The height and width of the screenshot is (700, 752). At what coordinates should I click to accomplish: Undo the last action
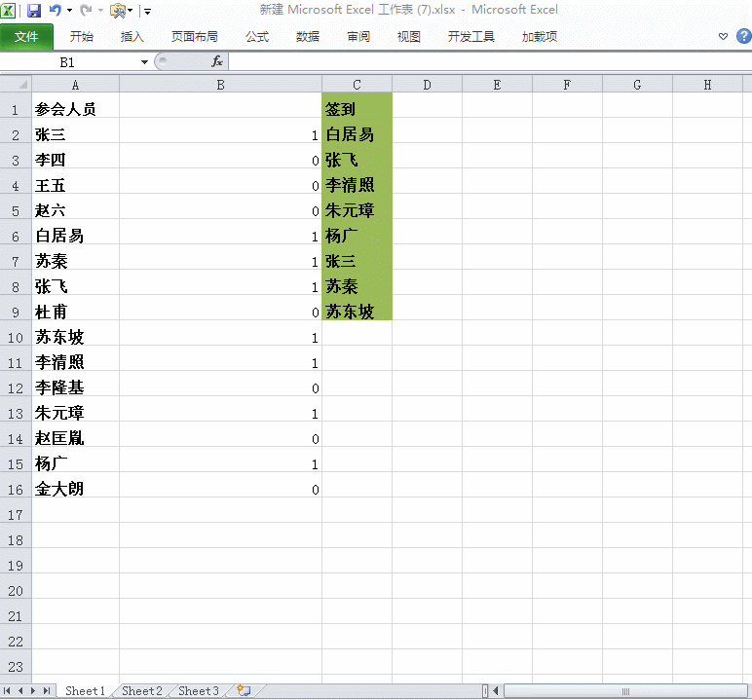[x=56, y=10]
